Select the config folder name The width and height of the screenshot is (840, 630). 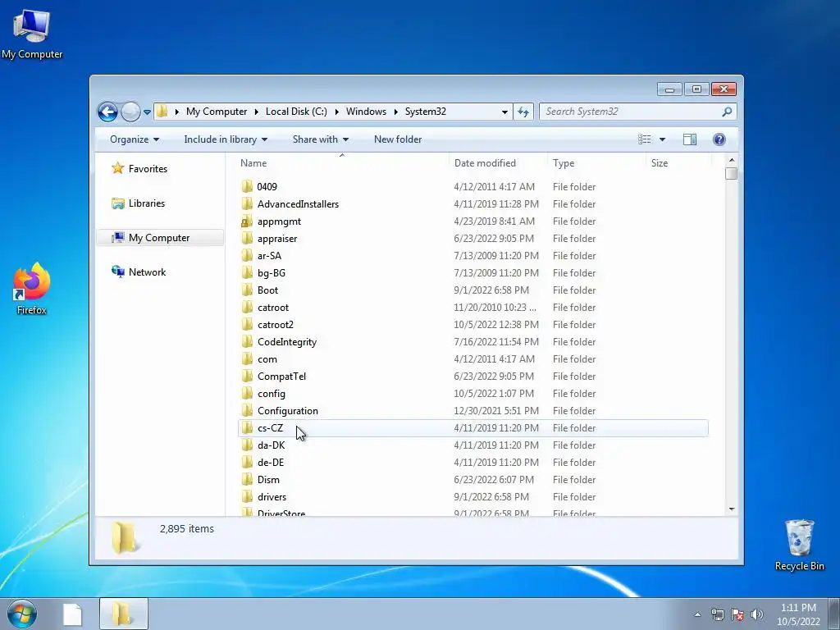coord(271,394)
